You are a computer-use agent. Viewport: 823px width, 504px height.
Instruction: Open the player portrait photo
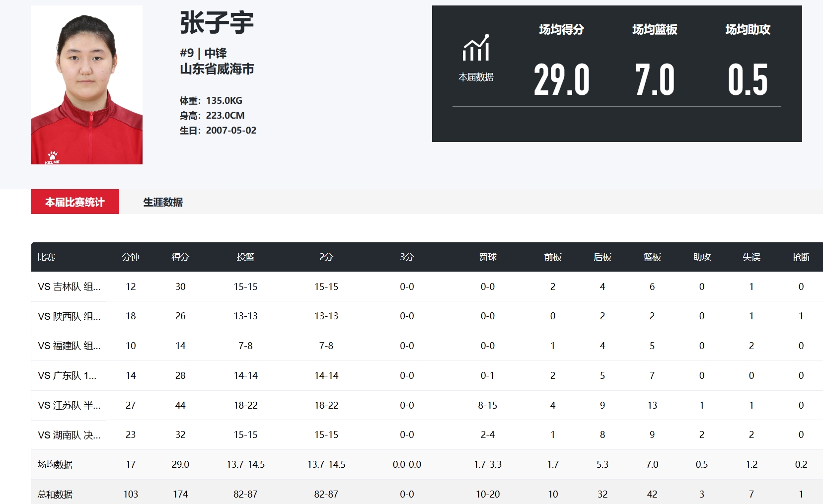click(86, 85)
